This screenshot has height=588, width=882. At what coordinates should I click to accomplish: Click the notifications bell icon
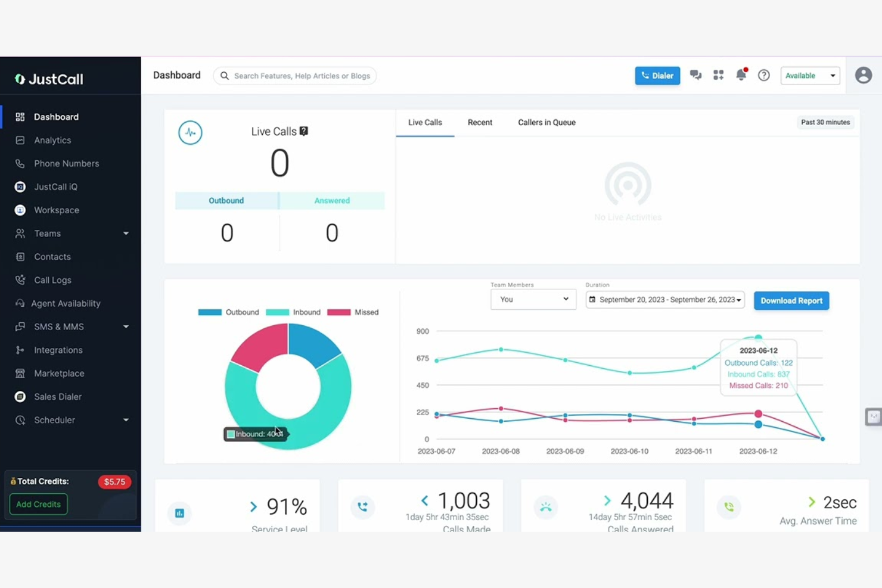(x=741, y=75)
